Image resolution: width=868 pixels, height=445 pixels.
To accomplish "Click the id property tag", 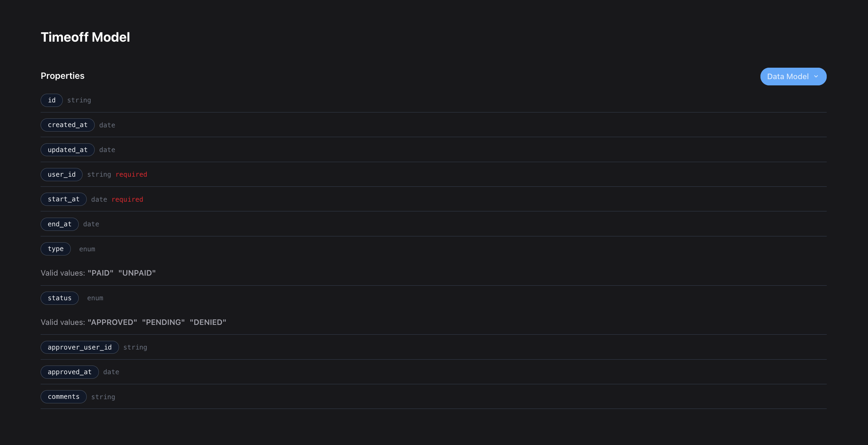I will pos(52,100).
